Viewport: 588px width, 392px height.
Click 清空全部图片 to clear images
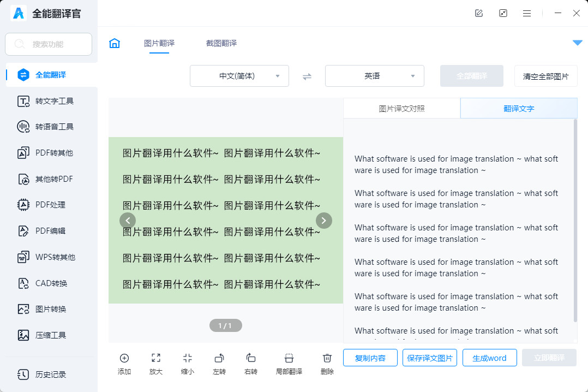[545, 76]
